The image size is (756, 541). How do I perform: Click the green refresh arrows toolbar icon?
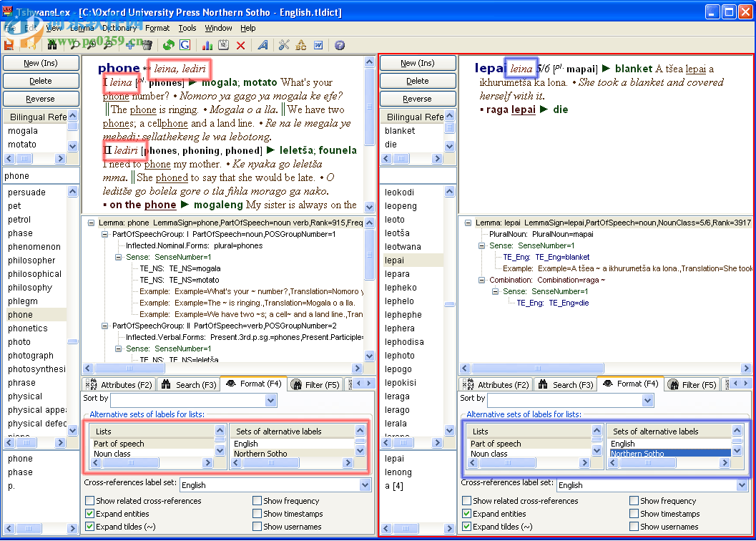click(x=169, y=45)
